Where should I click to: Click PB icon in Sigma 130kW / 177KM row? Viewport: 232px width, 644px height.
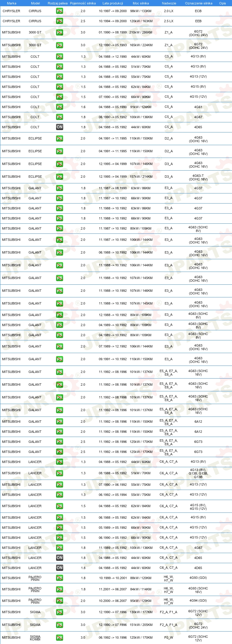click(x=59, y=612)
